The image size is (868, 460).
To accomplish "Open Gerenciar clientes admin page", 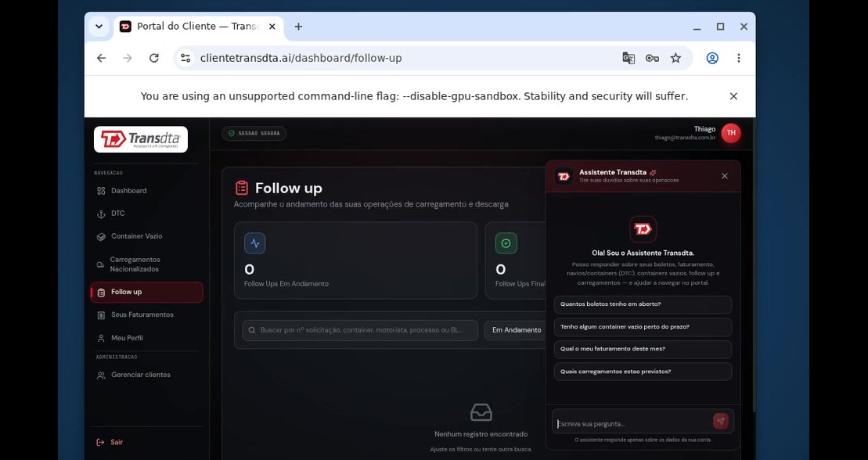I will 146,375.
